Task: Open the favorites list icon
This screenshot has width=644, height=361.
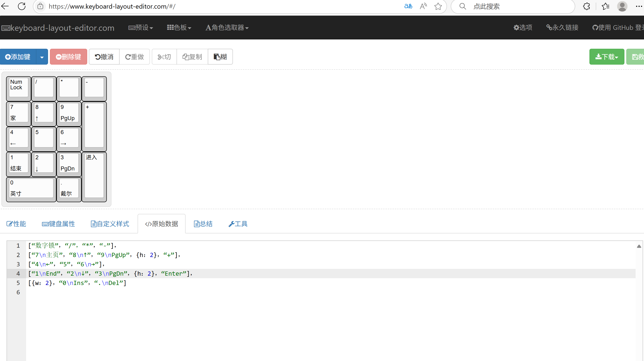Action: coord(605,6)
